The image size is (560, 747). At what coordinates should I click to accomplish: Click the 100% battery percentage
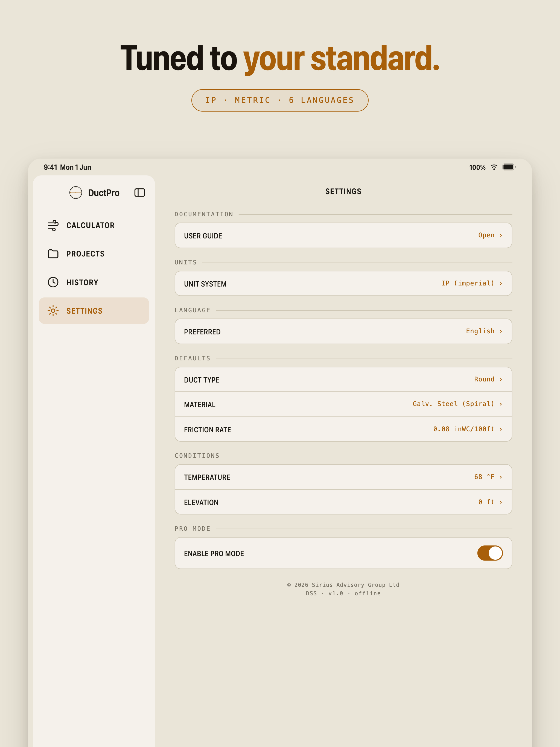pyautogui.click(x=477, y=168)
